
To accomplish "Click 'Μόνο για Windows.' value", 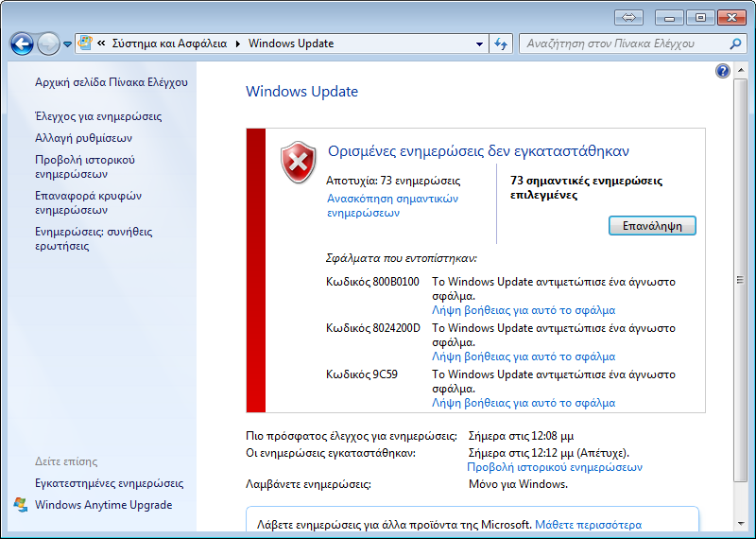I will click(x=518, y=483).
